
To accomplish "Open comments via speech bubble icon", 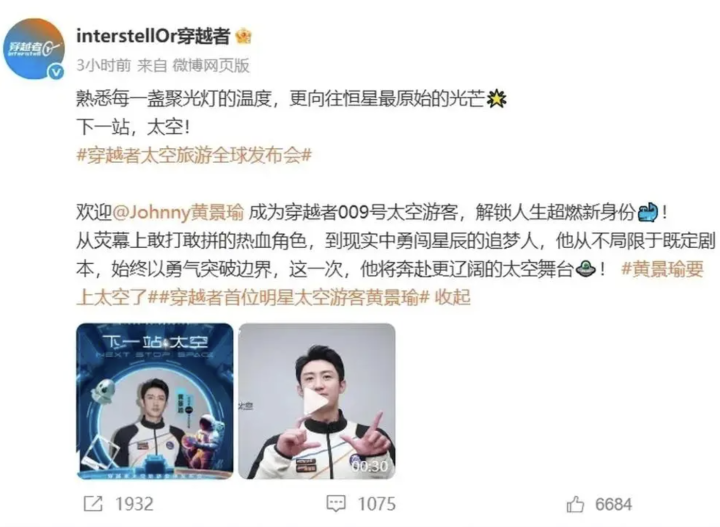I will pos(336,504).
